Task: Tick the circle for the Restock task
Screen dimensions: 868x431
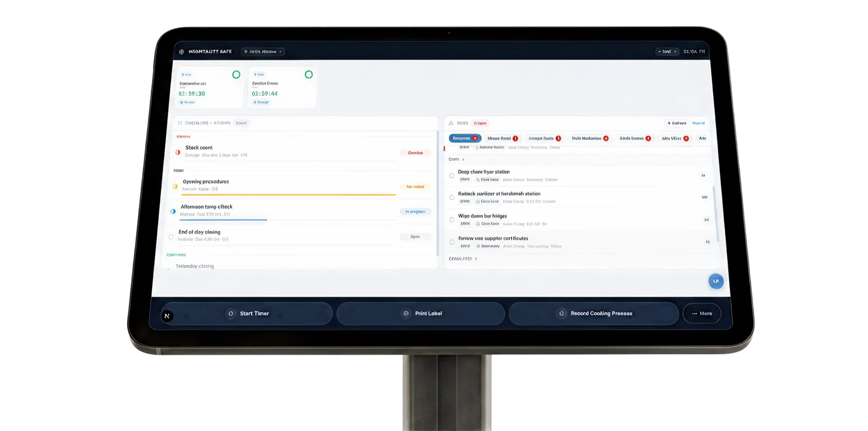Action: 452,198
